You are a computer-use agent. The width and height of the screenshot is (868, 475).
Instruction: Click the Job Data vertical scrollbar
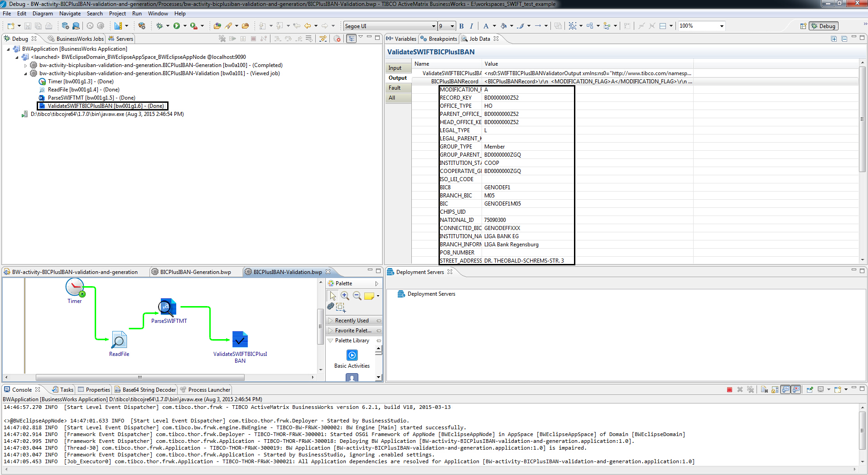863,120
